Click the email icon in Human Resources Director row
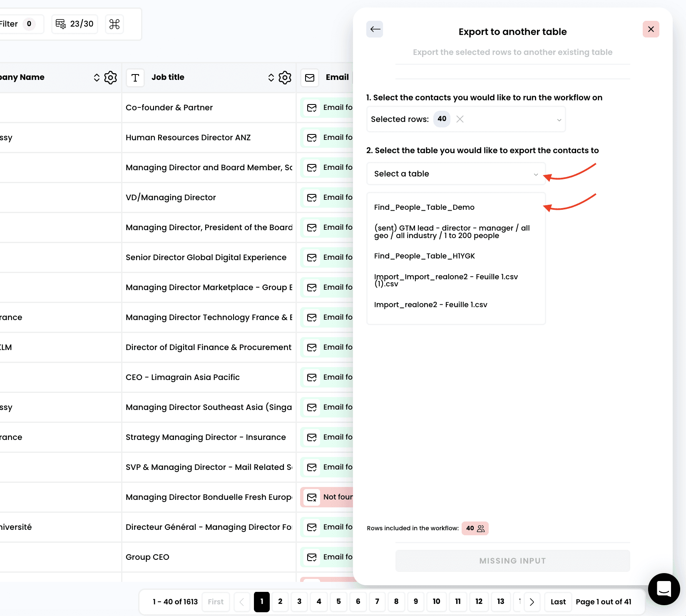 click(312, 138)
